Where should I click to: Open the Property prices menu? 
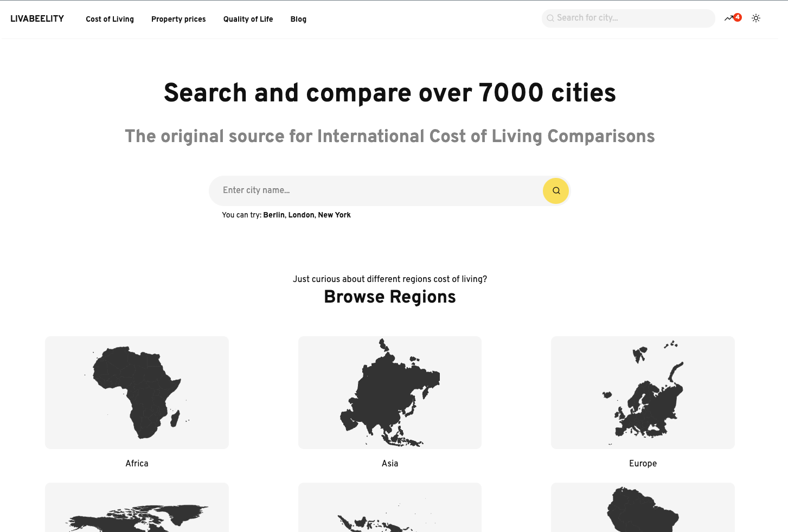click(178, 19)
